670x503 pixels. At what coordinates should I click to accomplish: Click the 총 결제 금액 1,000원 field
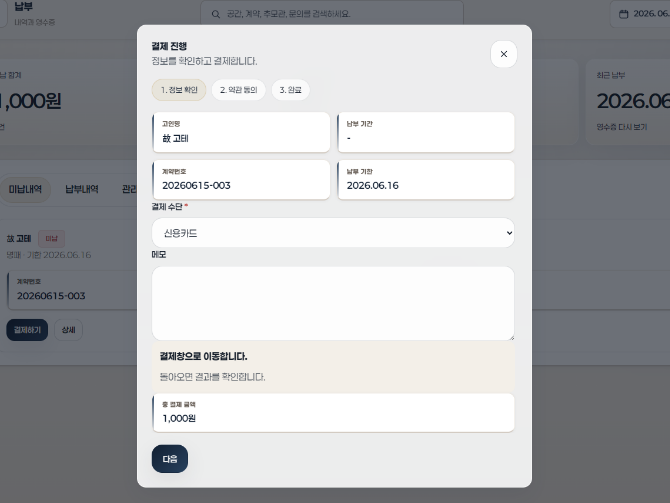click(x=333, y=412)
